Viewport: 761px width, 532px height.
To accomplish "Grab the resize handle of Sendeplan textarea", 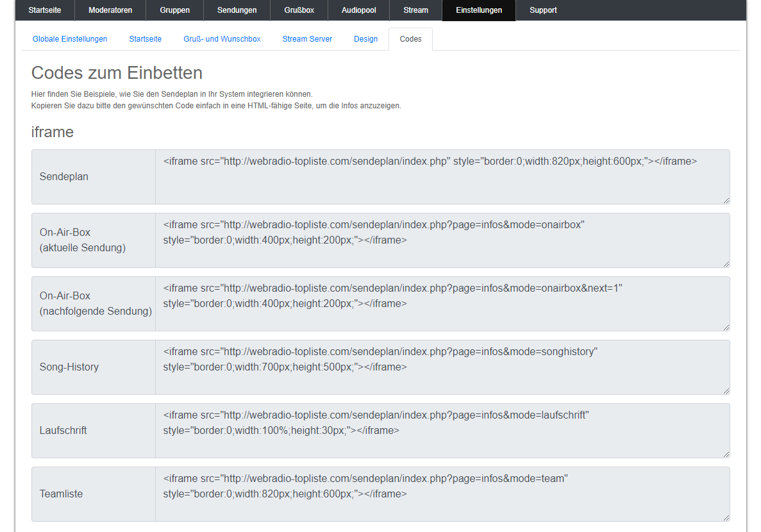I will point(726,201).
